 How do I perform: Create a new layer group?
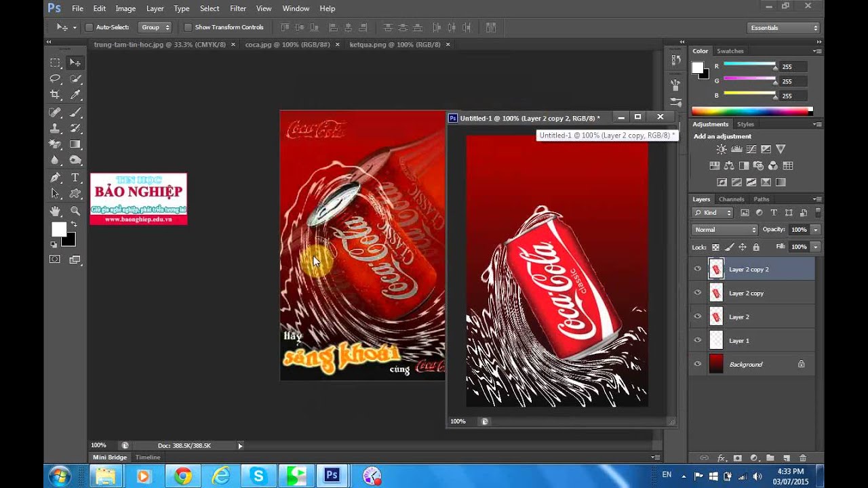(x=770, y=459)
